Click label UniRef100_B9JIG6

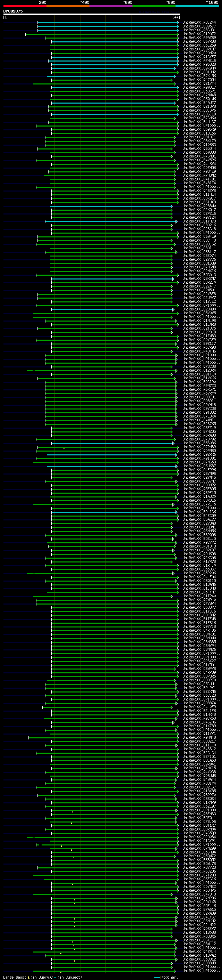(x=199, y=512)
